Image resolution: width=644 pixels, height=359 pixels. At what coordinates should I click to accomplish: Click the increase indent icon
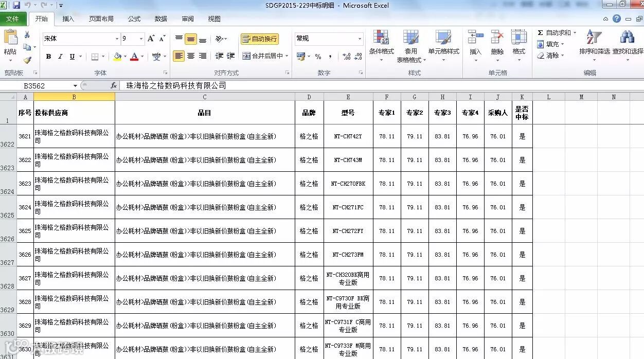231,56
